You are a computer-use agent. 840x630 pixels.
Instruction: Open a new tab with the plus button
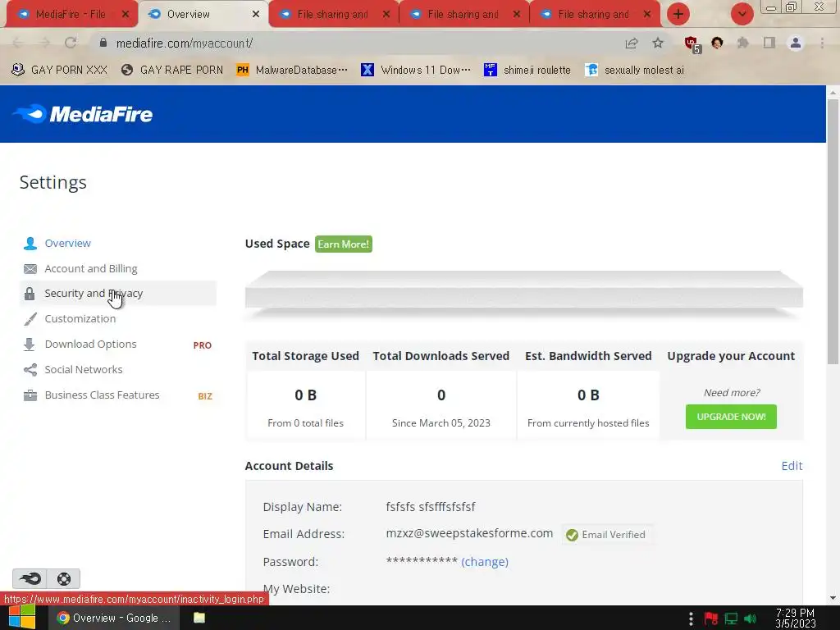click(x=678, y=14)
